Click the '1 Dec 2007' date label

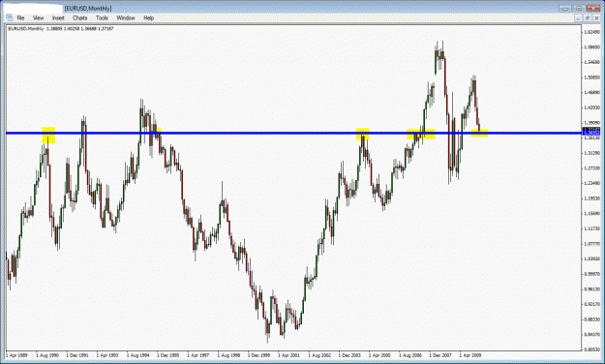coord(440,355)
